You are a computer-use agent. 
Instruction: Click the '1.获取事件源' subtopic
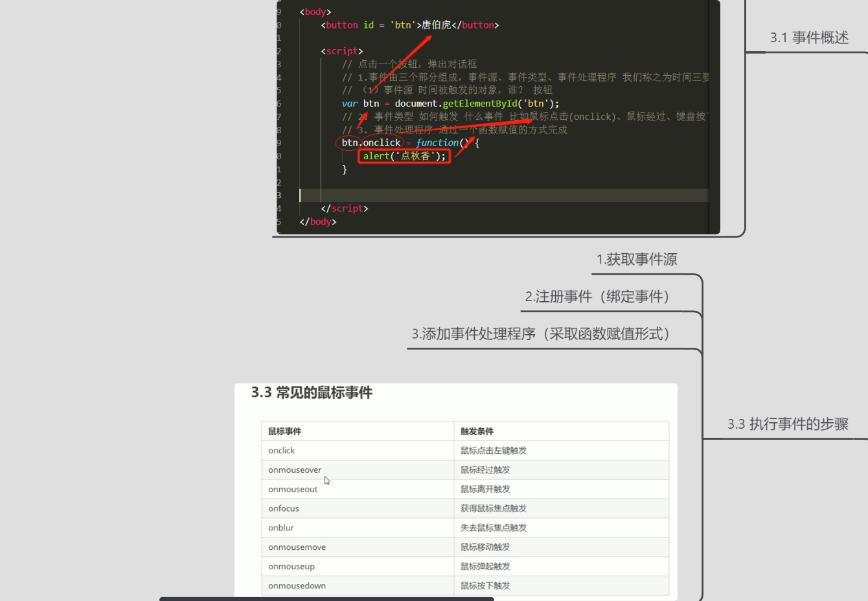[637, 260]
